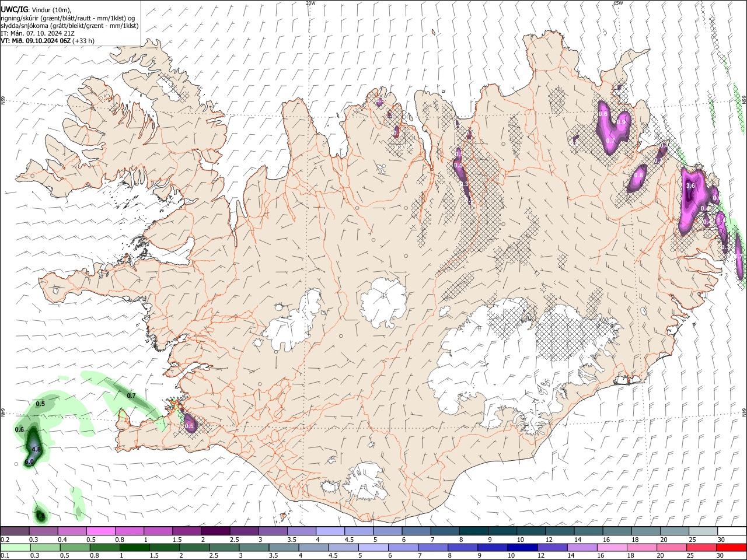Click the darkest purple top-row swatch starting at 2

pos(215,531)
